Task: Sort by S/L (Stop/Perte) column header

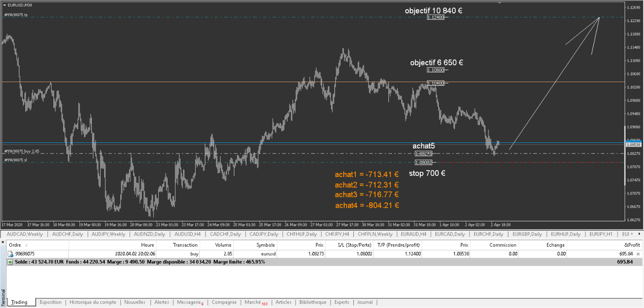Action: click(x=349, y=245)
